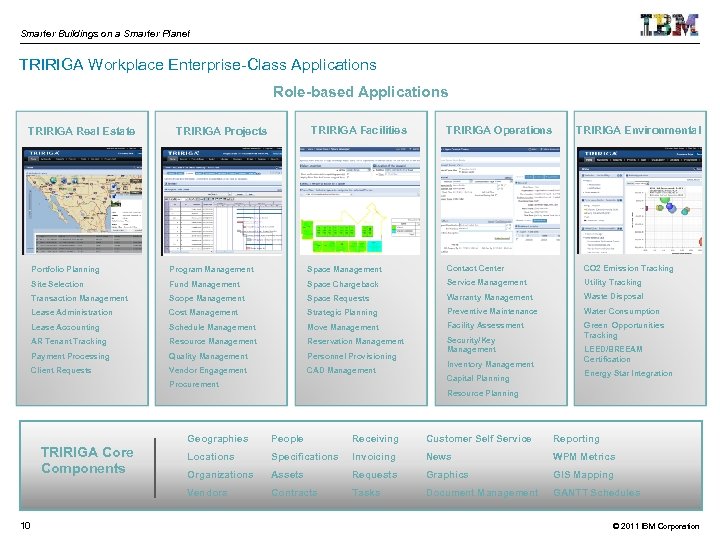Select 'Security/Key Management' item

click(x=472, y=345)
